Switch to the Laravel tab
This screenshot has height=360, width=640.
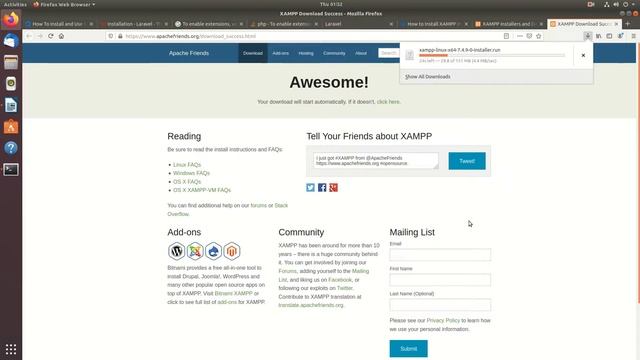pos(358,24)
